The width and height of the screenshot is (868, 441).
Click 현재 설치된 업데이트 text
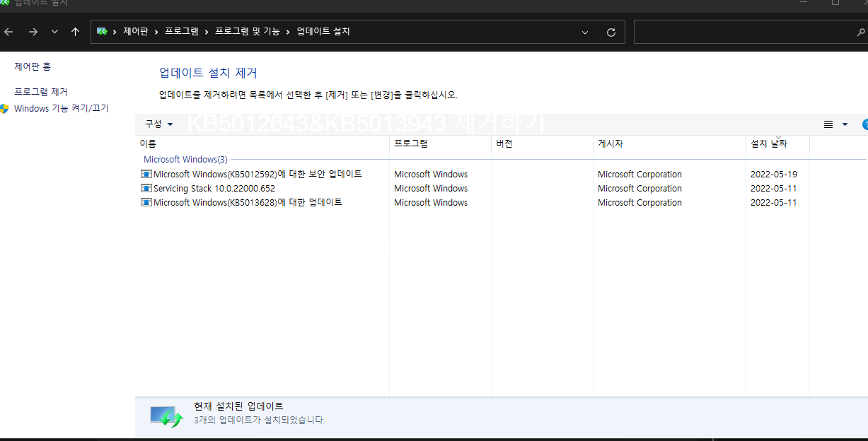(x=238, y=406)
